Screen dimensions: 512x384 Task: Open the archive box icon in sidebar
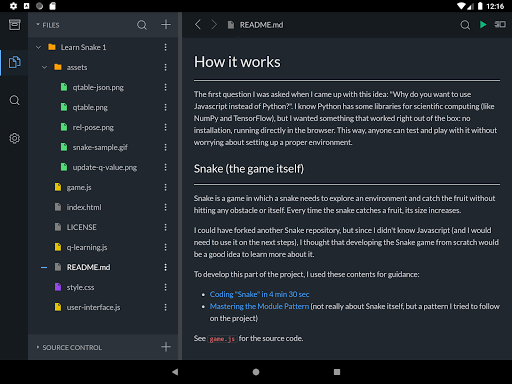(x=14, y=25)
